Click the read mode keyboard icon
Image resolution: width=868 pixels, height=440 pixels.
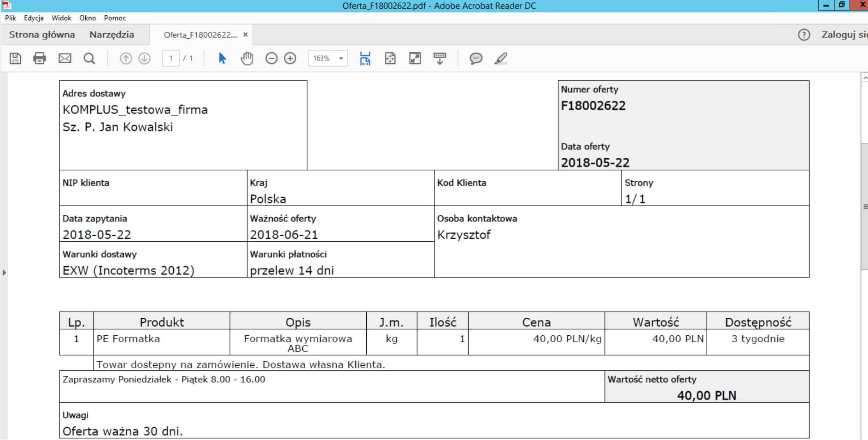pyautogui.click(x=440, y=59)
